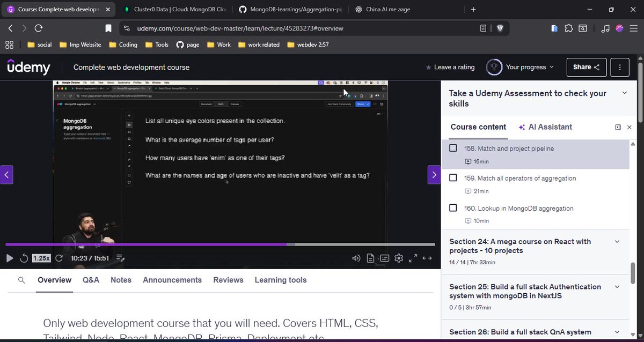Switch to Course content tab
644x342 pixels.
coord(478,127)
